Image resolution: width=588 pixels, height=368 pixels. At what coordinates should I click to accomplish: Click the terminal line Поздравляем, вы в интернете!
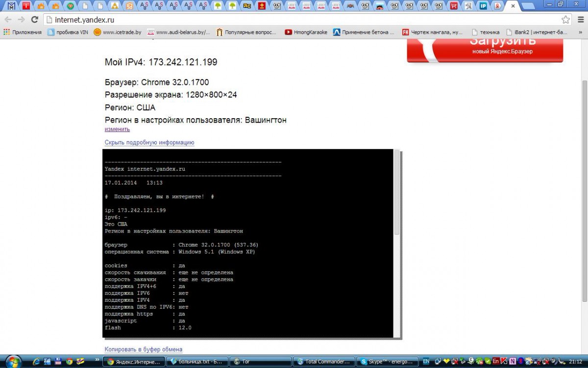coord(159,196)
